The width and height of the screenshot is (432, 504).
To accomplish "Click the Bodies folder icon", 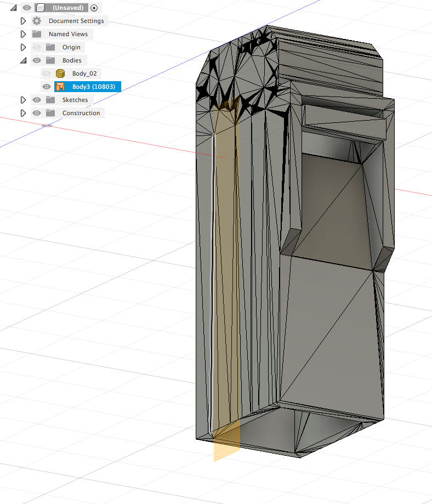I will click(50, 60).
